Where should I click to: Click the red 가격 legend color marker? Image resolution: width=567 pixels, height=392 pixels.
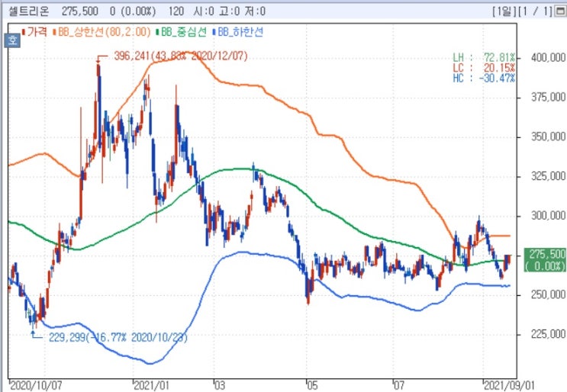24,32
